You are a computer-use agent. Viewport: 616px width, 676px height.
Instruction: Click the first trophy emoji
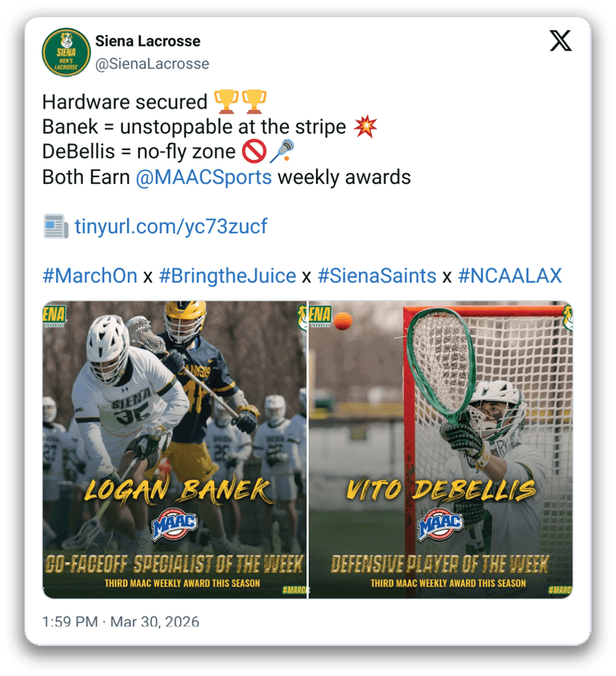pyautogui.click(x=226, y=101)
